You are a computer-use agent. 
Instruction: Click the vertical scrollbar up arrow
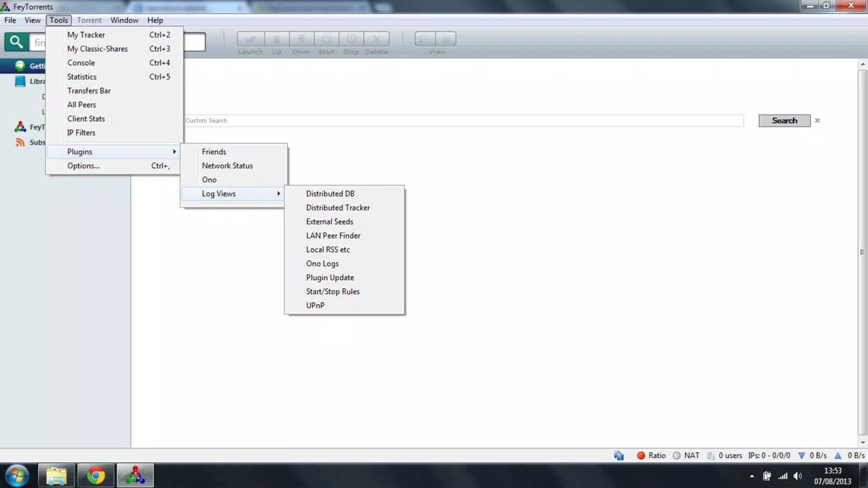[x=863, y=64]
